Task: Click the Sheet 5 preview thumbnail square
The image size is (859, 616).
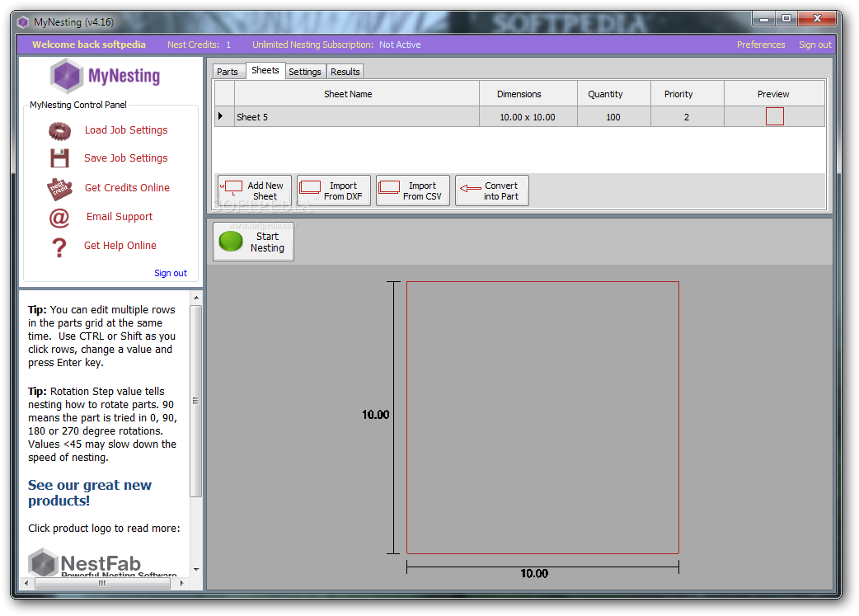Action: tap(775, 116)
